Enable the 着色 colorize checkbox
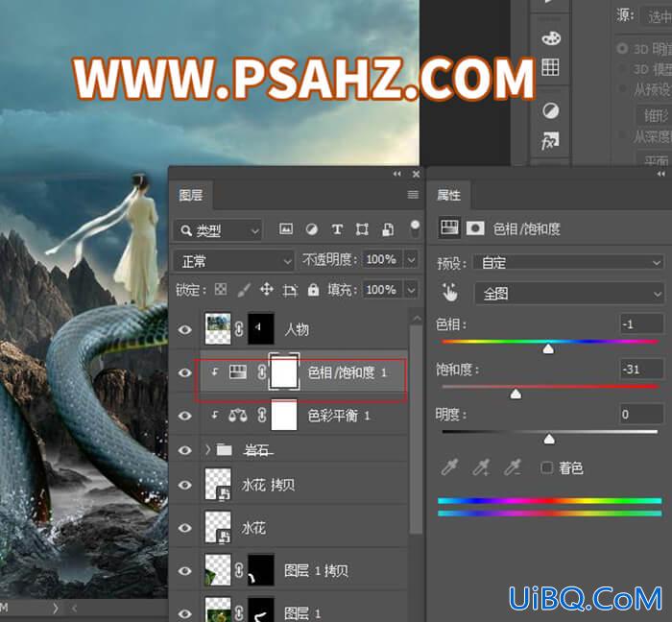This screenshot has height=622, width=672. (x=547, y=467)
